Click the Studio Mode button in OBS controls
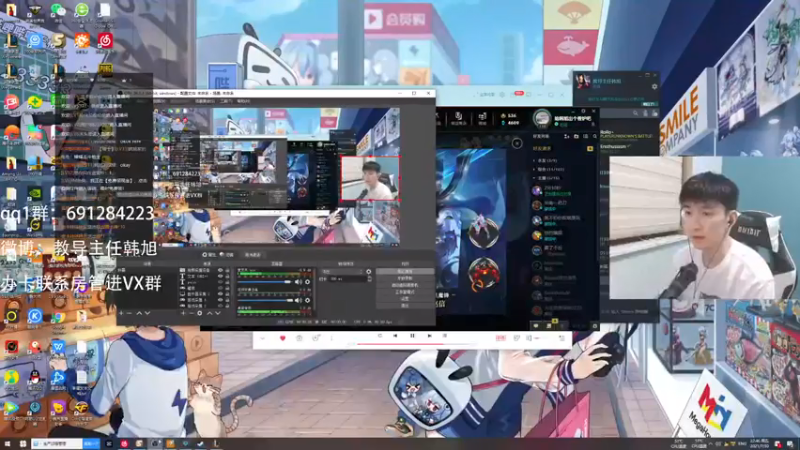This screenshot has width=800, height=450. click(x=405, y=292)
